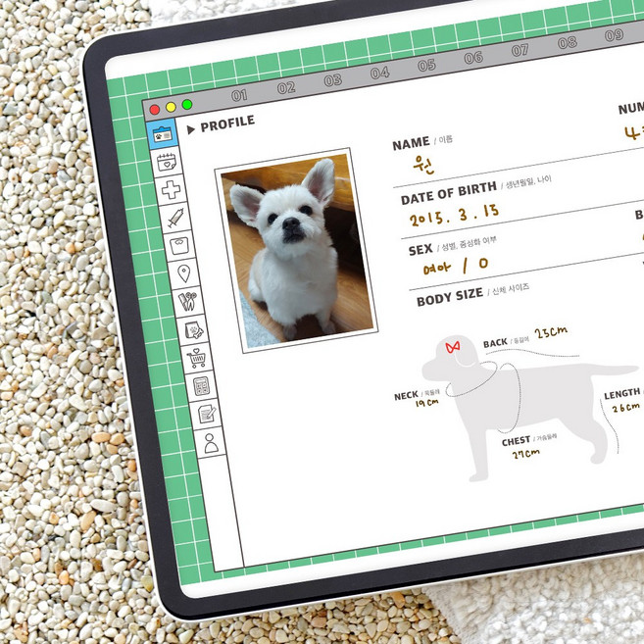
Task: Jump to month tab 06
Action: click(473, 58)
